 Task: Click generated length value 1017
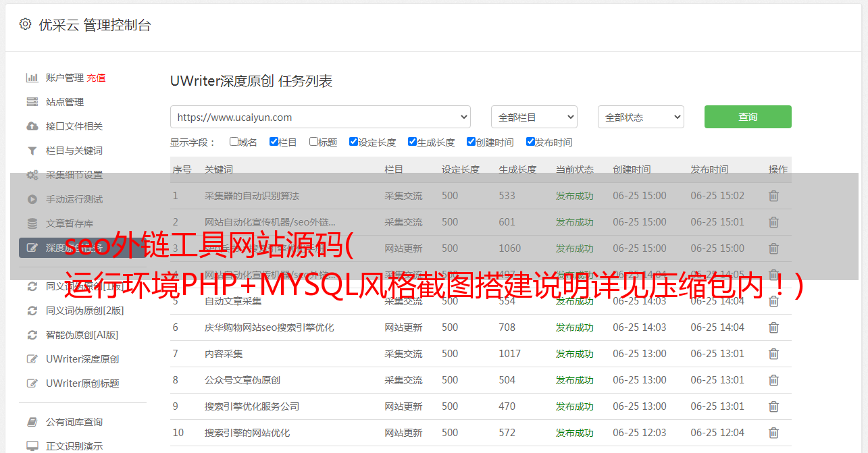pos(510,354)
